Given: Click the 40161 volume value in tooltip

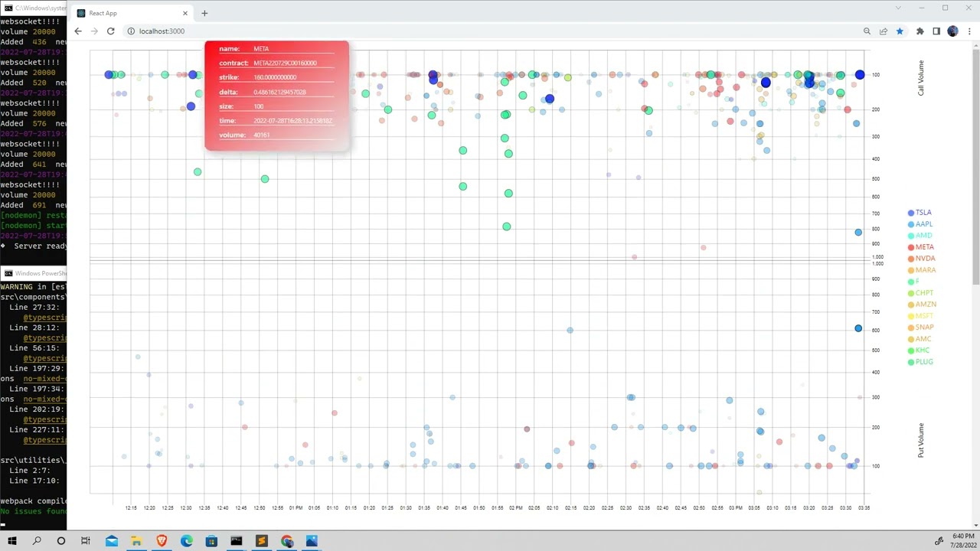Looking at the screenshot, I should (261, 135).
